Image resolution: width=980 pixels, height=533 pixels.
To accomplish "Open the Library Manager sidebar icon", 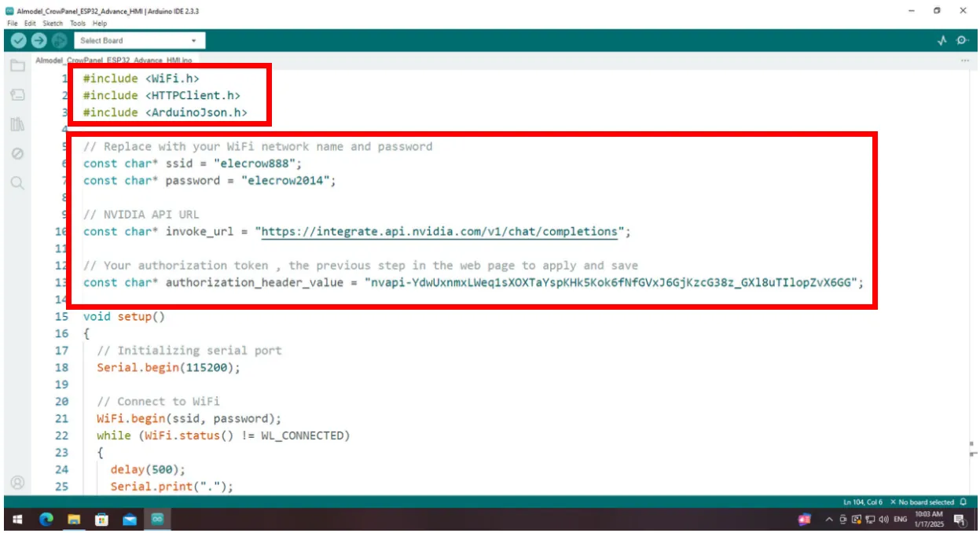I will (x=17, y=124).
